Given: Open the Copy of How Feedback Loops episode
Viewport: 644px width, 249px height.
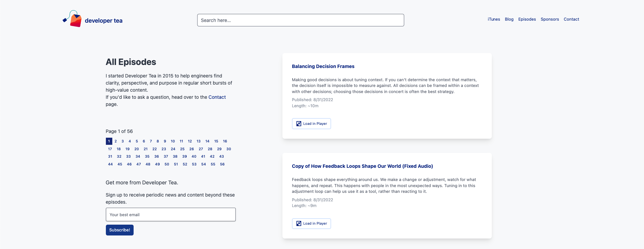Looking at the screenshot, I should (x=362, y=166).
